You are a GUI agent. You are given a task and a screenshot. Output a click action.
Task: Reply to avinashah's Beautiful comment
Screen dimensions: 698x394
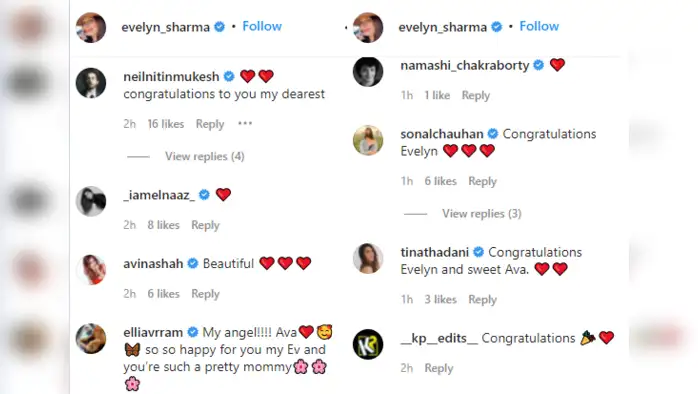[x=205, y=294]
